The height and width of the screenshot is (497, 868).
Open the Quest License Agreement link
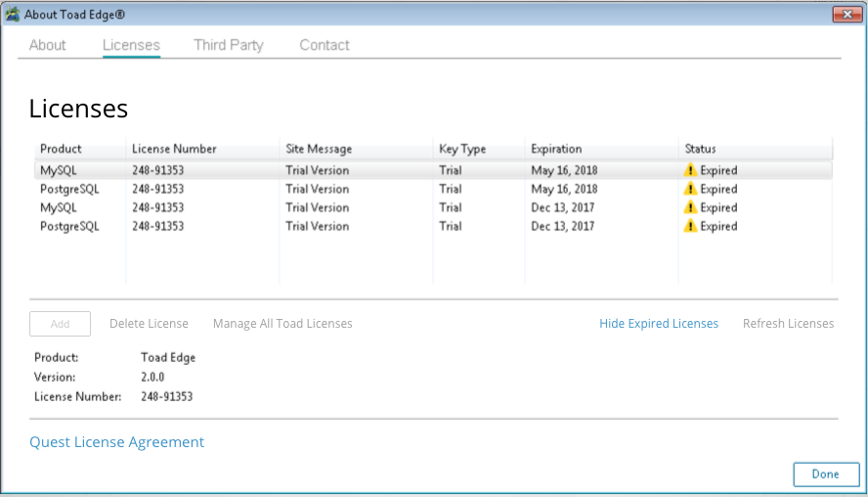pos(116,442)
